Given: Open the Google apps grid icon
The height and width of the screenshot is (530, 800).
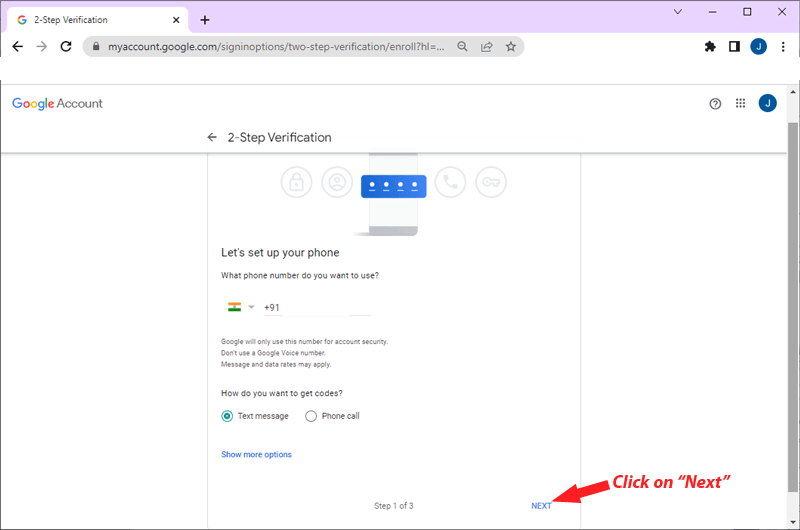Looking at the screenshot, I should point(741,103).
